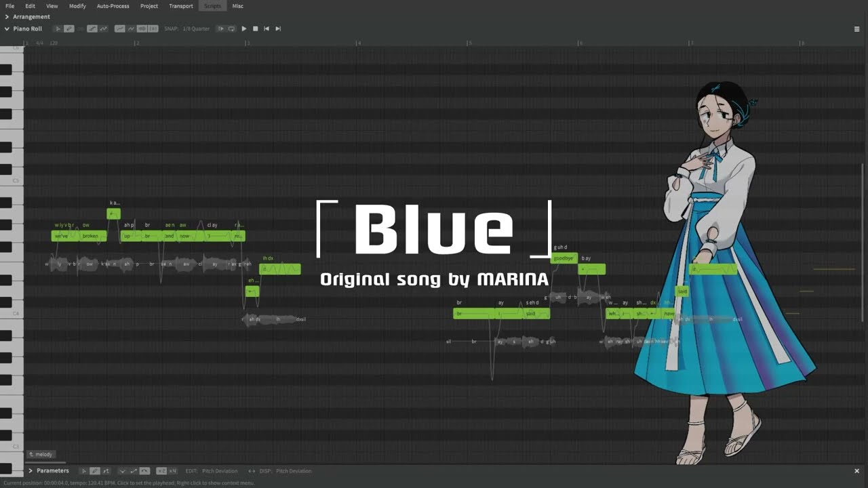Click measure 6 marker on the ruler
Viewport: 868px width, 488px height.
580,43
